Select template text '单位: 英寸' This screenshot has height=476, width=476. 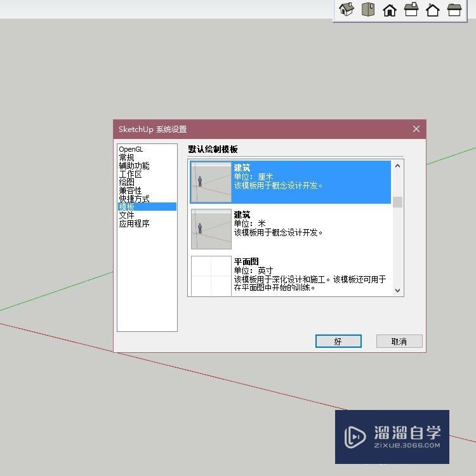tap(253, 270)
